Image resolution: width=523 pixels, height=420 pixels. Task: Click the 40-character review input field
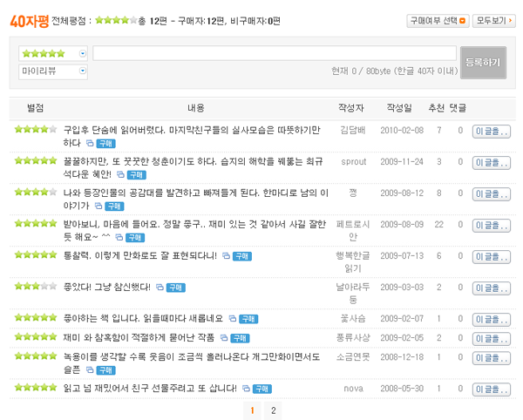pos(275,53)
